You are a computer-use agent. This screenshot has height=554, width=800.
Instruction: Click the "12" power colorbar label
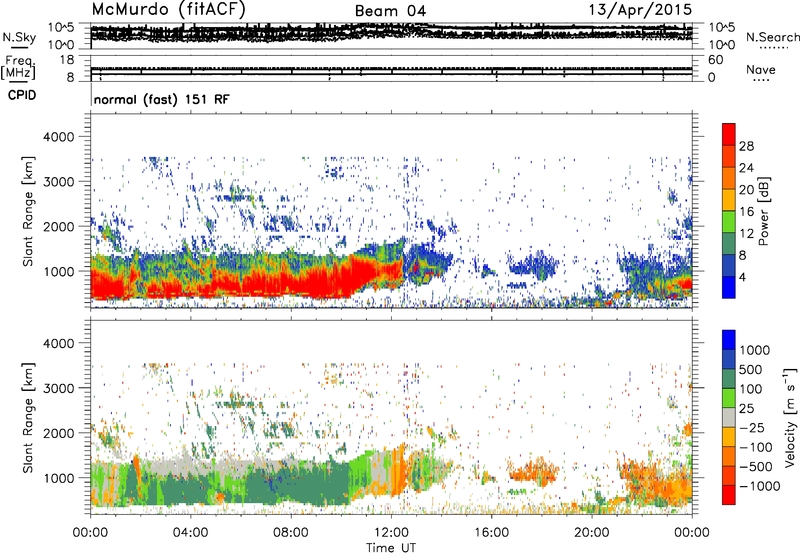[x=746, y=234]
